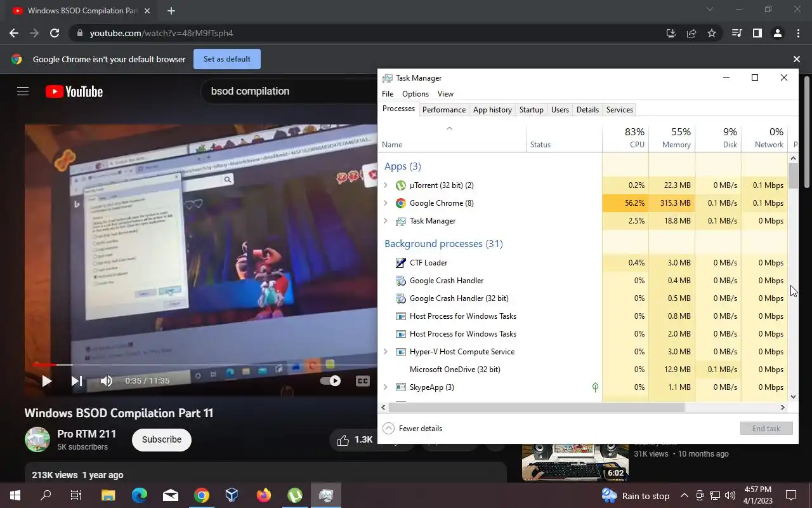Toggle Chrome side panel

pyautogui.click(x=757, y=33)
